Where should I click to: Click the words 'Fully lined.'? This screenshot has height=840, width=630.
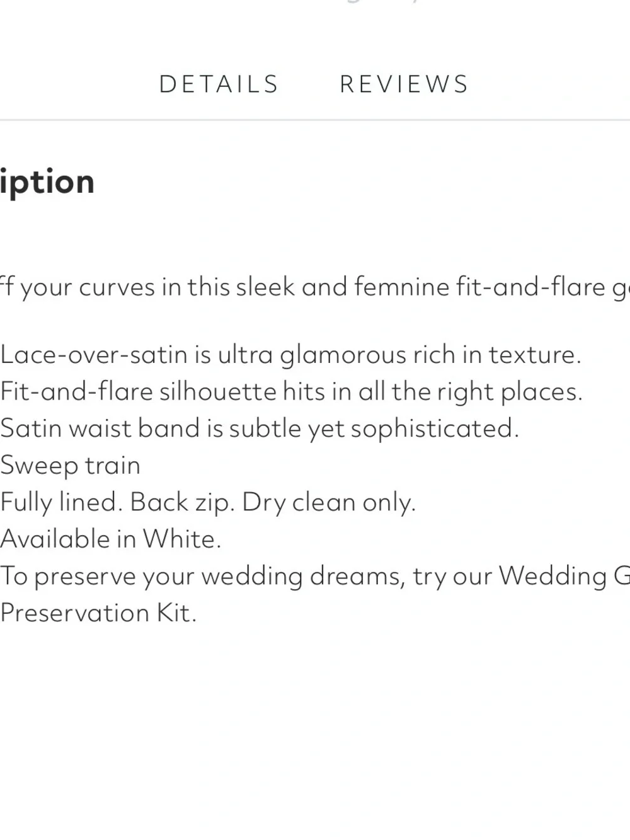tap(61, 503)
